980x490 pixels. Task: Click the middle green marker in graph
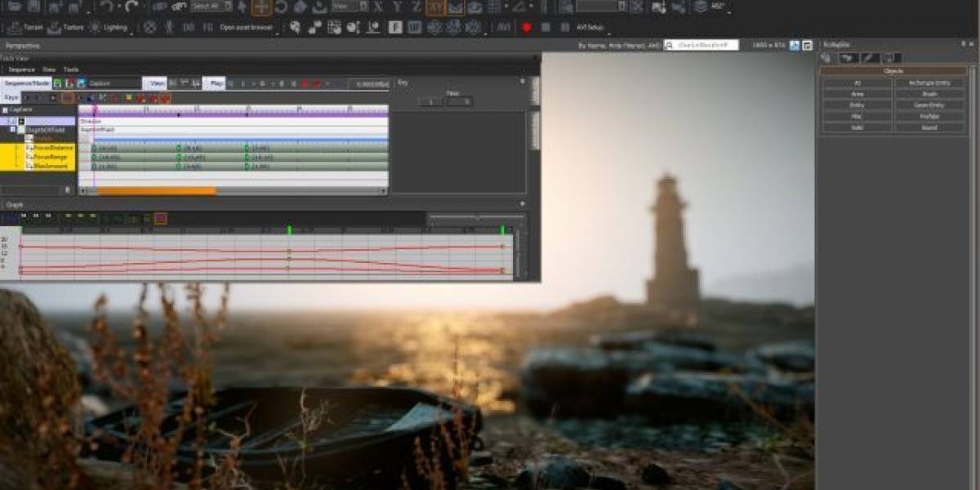coord(289,229)
